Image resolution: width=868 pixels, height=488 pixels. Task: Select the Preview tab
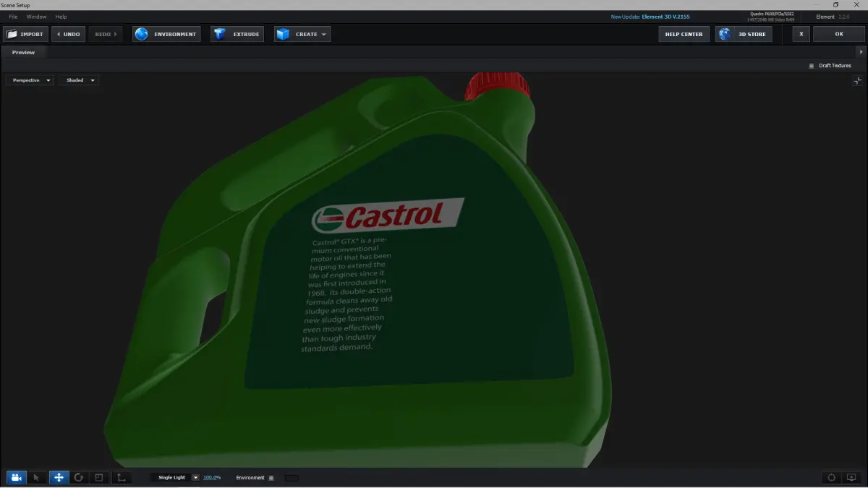coord(23,52)
